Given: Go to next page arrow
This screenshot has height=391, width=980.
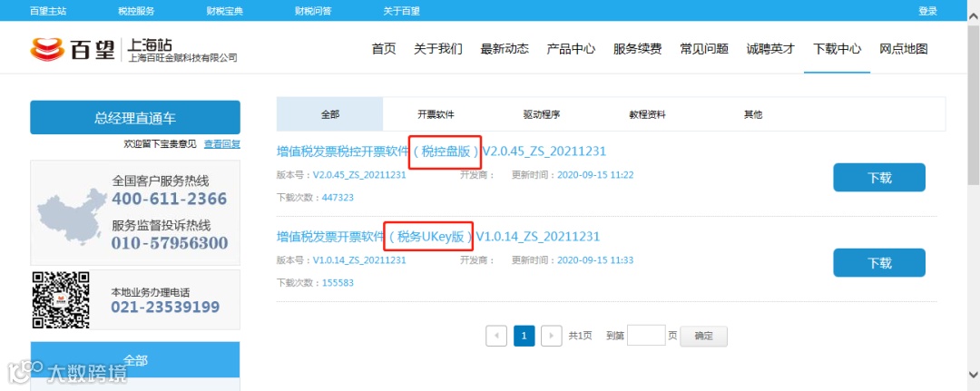Looking at the screenshot, I should 551,336.
